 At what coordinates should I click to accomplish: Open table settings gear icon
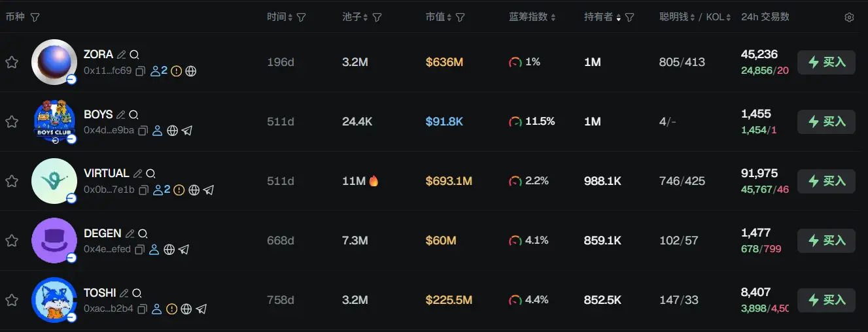point(849,18)
